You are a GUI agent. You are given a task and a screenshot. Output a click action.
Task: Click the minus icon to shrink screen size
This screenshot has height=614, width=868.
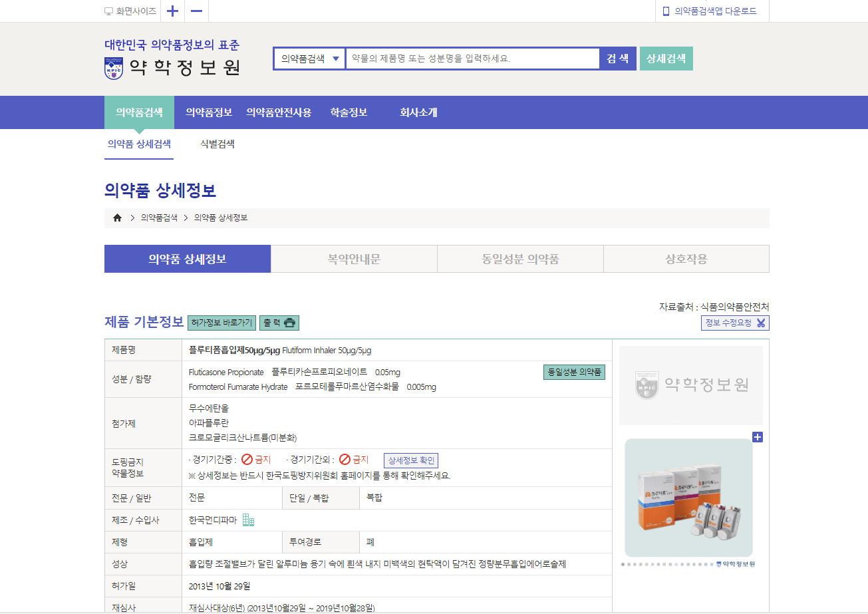196,11
